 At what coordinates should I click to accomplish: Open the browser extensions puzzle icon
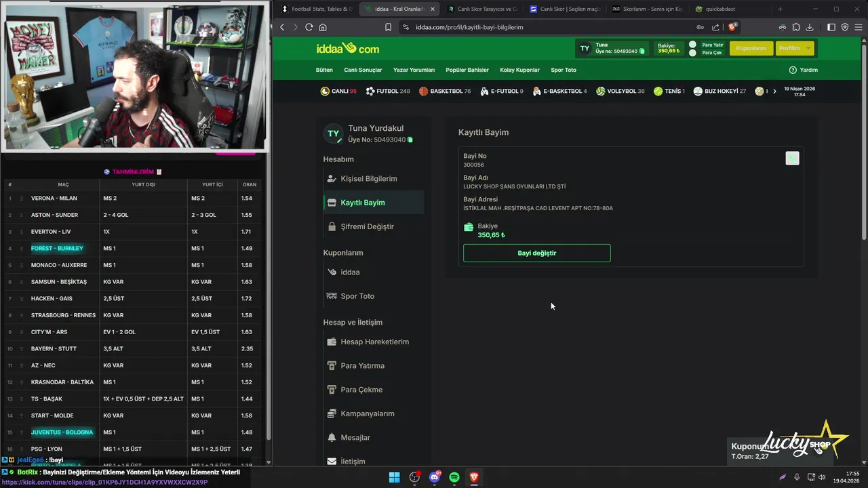tap(796, 27)
